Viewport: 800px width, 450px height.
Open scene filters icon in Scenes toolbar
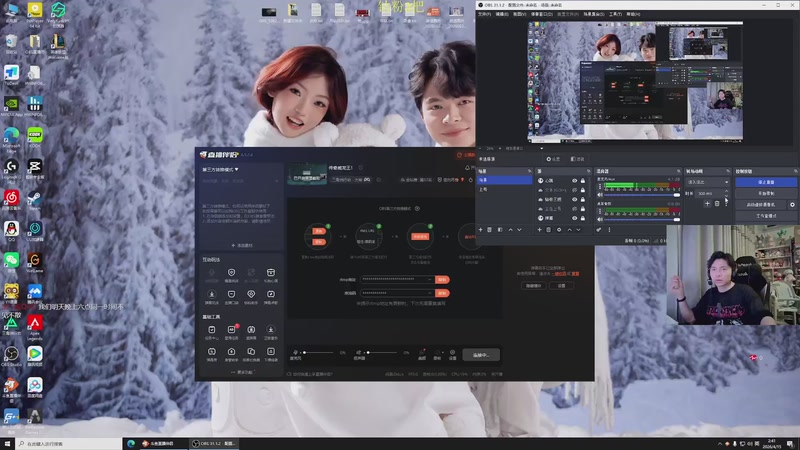(x=500, y=230)
